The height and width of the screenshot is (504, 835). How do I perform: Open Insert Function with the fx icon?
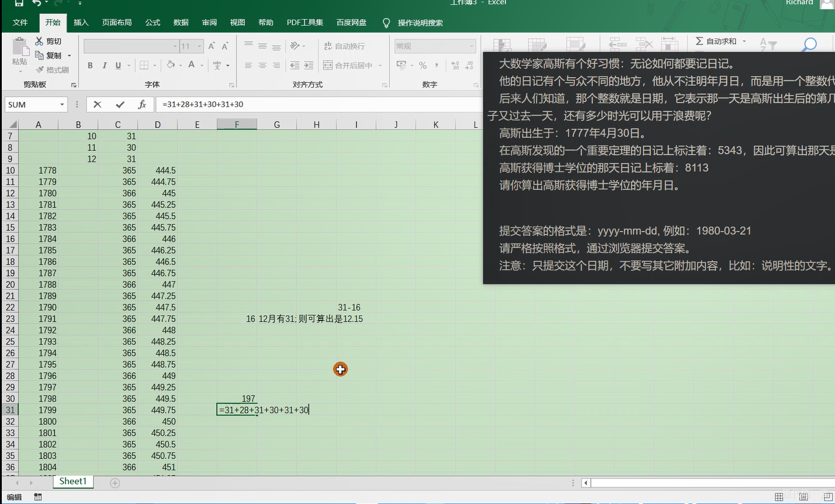pyautogui.click(x=142, y=104)
